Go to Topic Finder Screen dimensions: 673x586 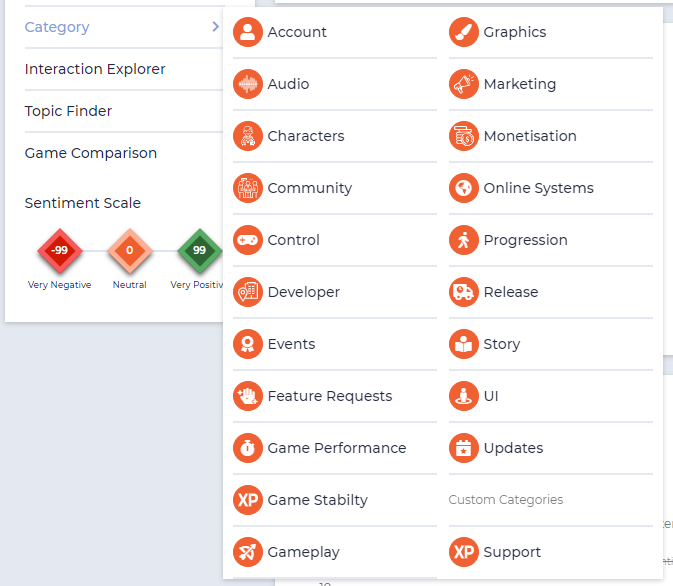[x=124, y=111]
